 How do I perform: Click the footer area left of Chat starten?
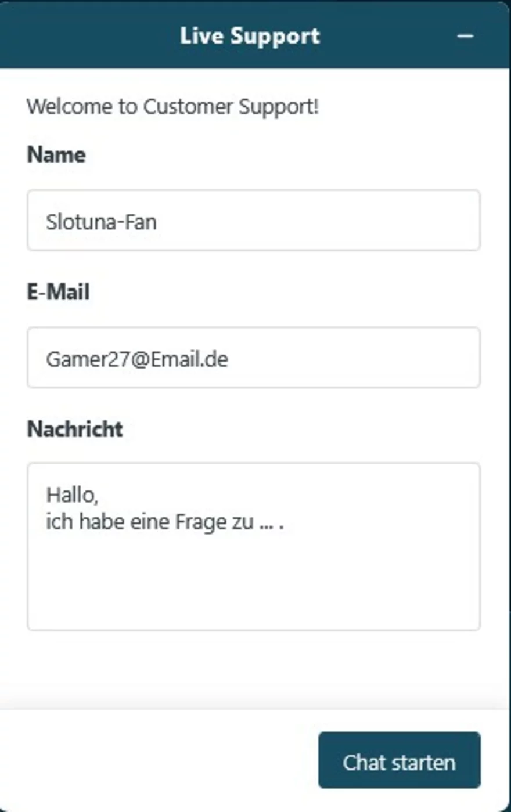(157, 760)
